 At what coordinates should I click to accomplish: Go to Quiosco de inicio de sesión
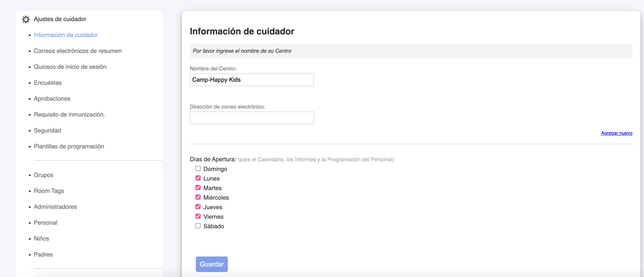click(x=70, y=67)
